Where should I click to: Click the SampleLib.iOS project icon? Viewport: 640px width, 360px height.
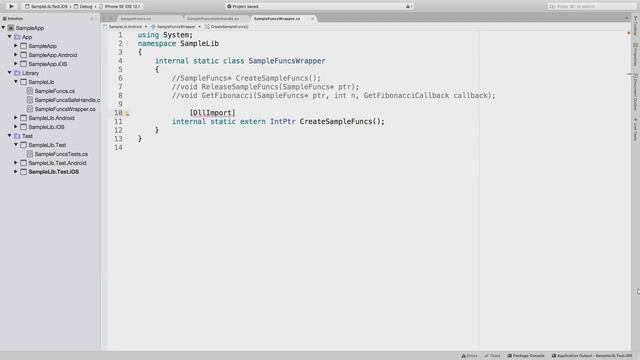pos(23,127)
